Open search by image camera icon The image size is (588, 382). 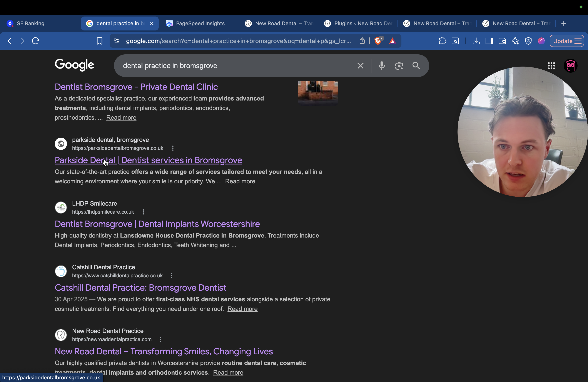(x=399, y=66)
